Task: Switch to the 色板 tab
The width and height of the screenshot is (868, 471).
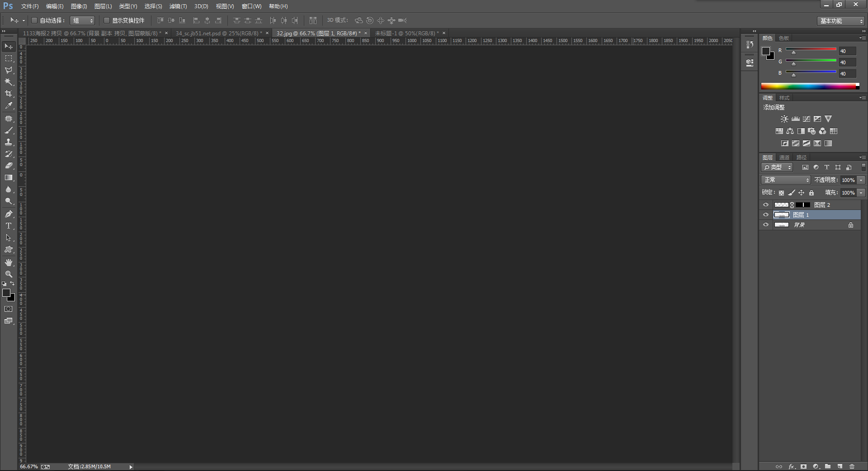Action: point(784,38)
